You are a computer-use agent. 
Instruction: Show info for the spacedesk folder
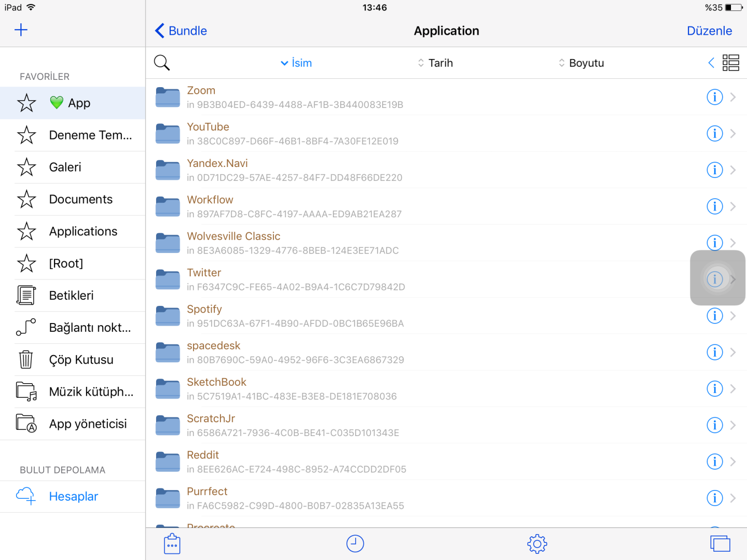click(x=715, y=352)
